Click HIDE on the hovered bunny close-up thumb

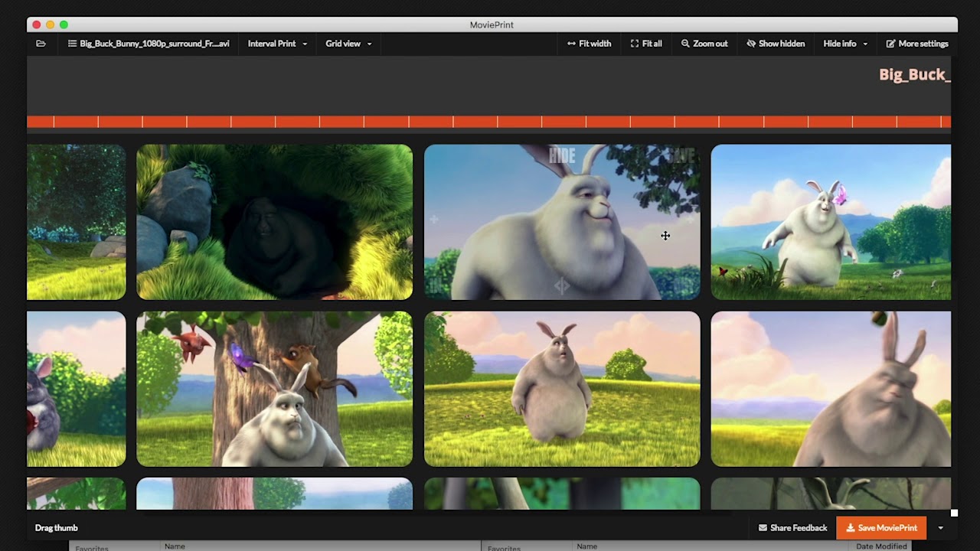point(561,156)
